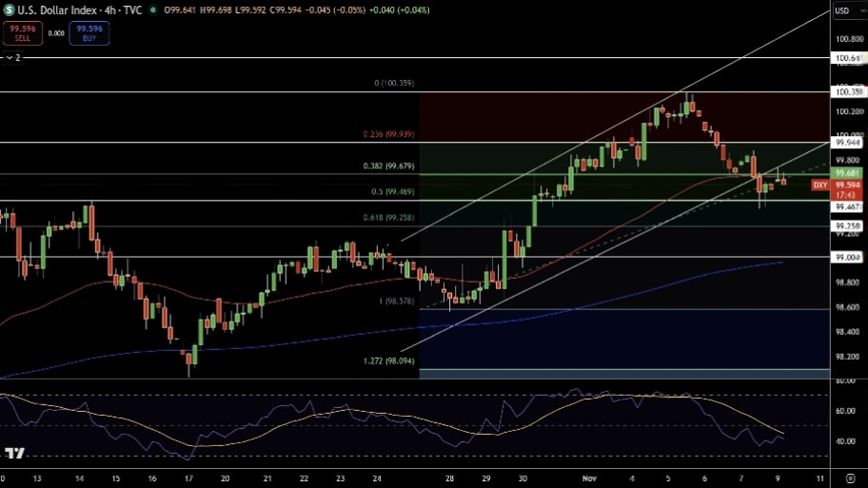The height and width of the screenshot is (488, 868).
Task: Select the 1.272 (98.094) Fibonacci extension label
Action: (388, 361)
